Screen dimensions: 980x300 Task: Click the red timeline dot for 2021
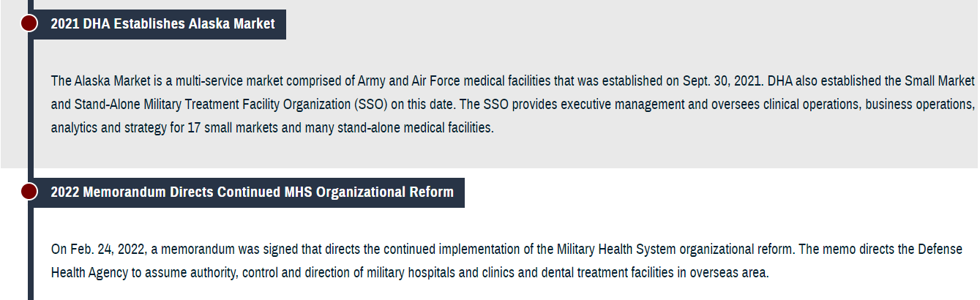click(x=29, y=23)
